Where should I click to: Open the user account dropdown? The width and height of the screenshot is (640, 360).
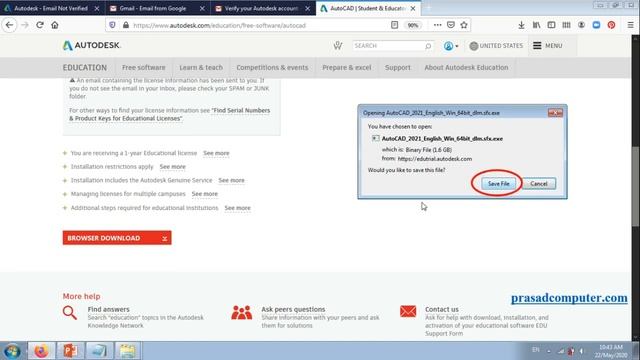pyautogui.click(x=451, y=46)
